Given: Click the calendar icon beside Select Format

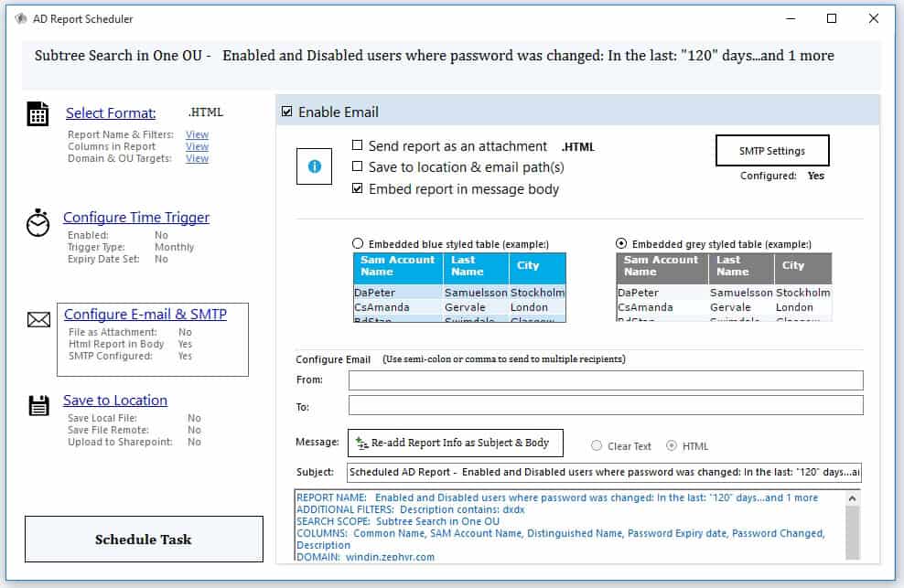Looking at the screenshot, I should [x=38, y=113].
